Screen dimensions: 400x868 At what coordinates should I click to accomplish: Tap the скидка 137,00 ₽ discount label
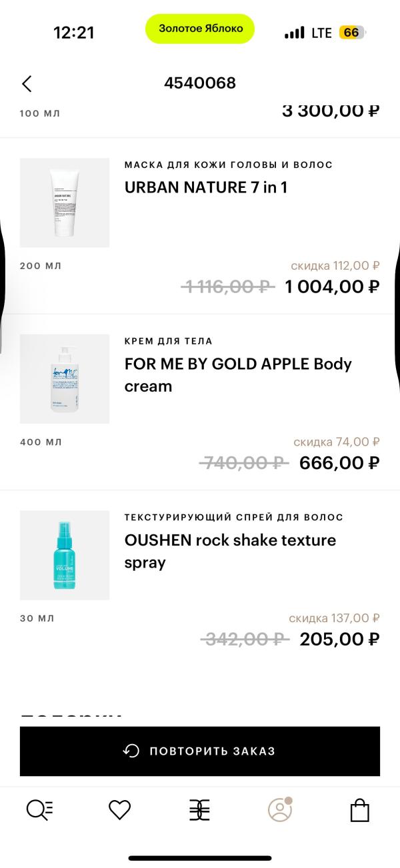click(334, 618)
